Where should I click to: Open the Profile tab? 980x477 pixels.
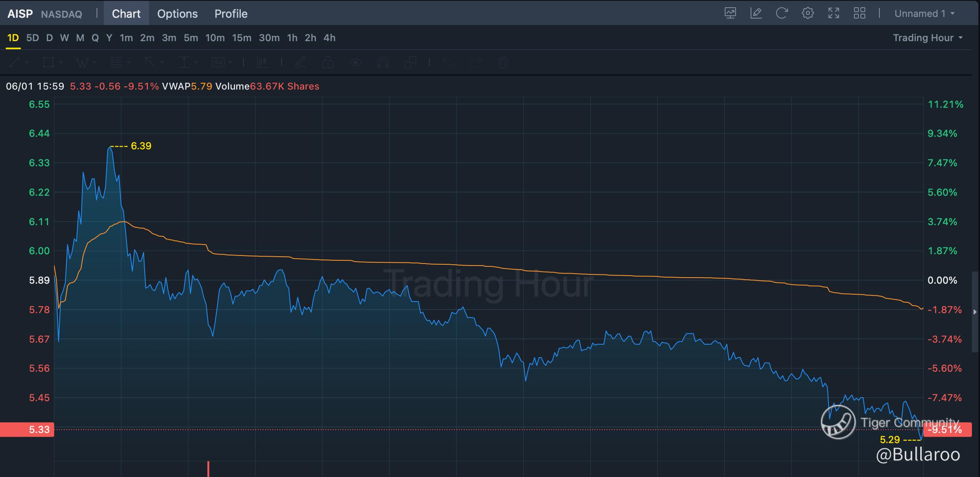pos(231,14)
